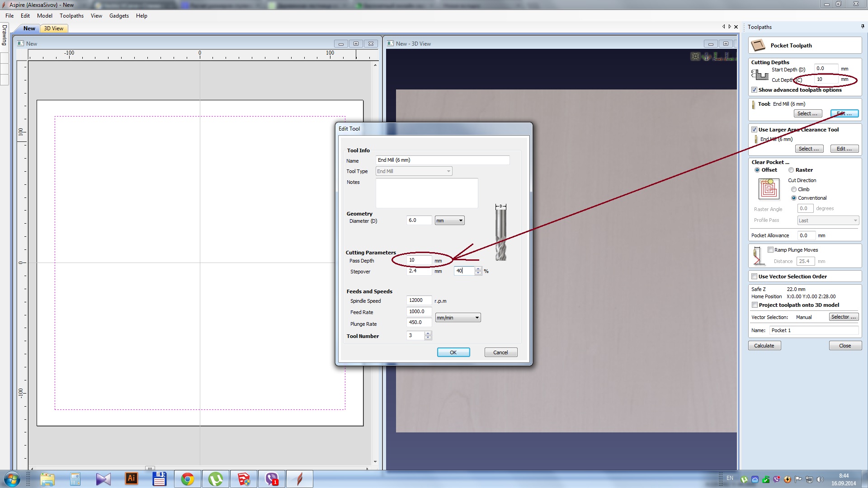This screenshot has height=488, width=868.
Task: Click the offset pocket pattern icon
Action: pos(769,189)
